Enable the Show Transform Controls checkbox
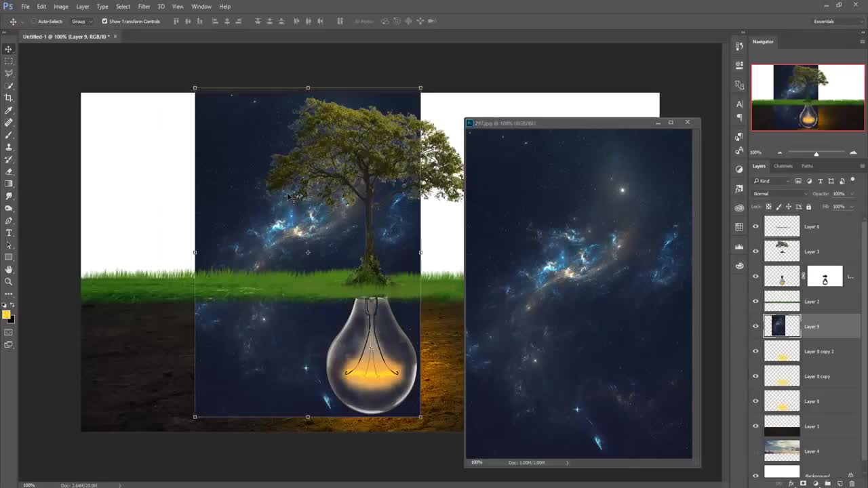Image resolution: width=868 pixels, height=488 pixels. tap(104, 21)
